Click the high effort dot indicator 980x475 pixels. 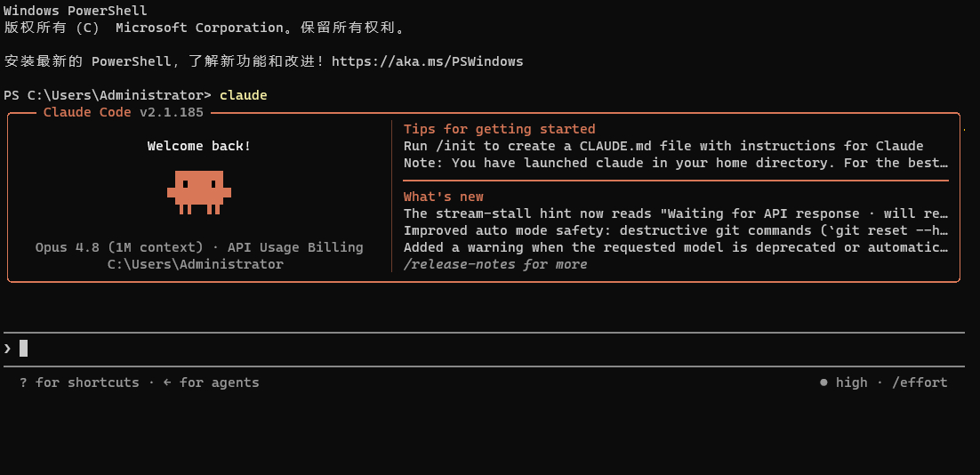(x=823, y=382)
